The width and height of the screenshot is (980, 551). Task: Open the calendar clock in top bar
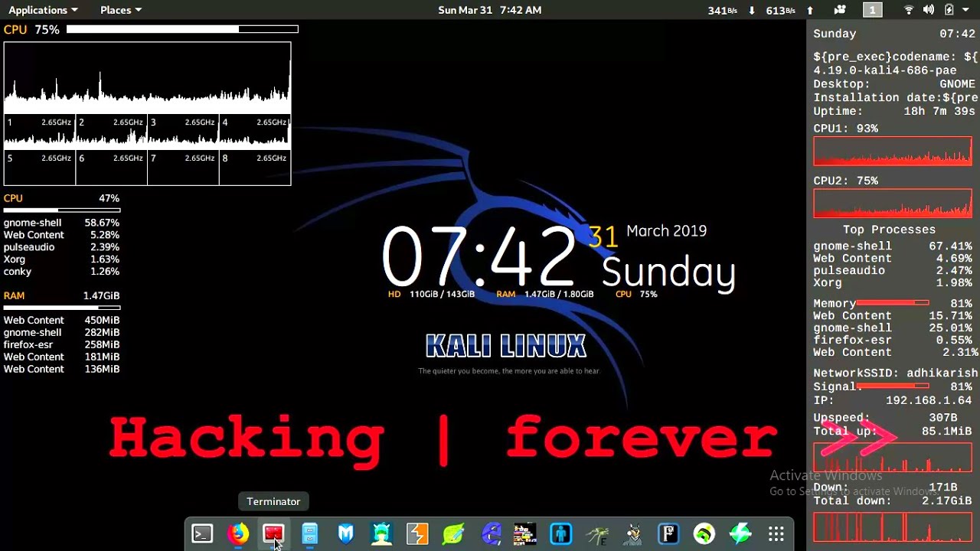click(490, 10)
